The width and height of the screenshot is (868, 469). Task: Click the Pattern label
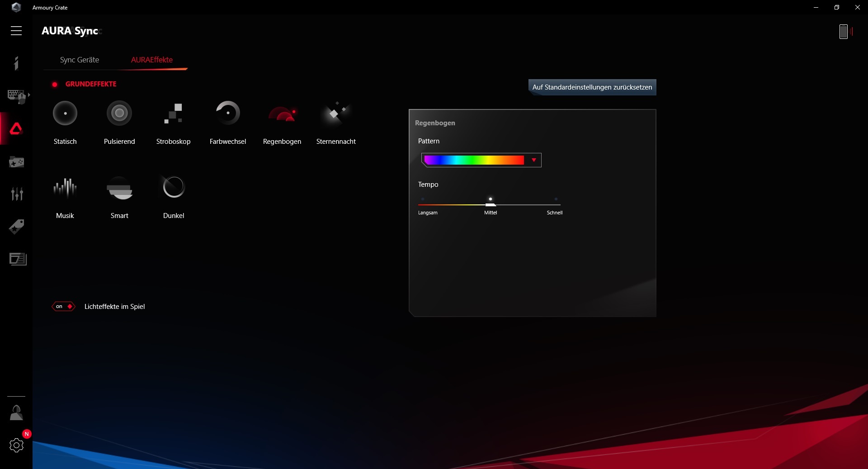[x=429, y=141]
